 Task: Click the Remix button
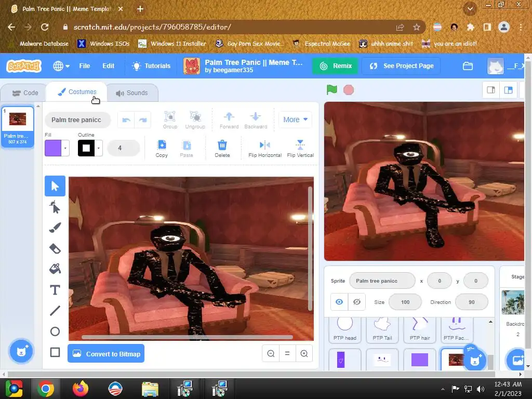(335, 66)
